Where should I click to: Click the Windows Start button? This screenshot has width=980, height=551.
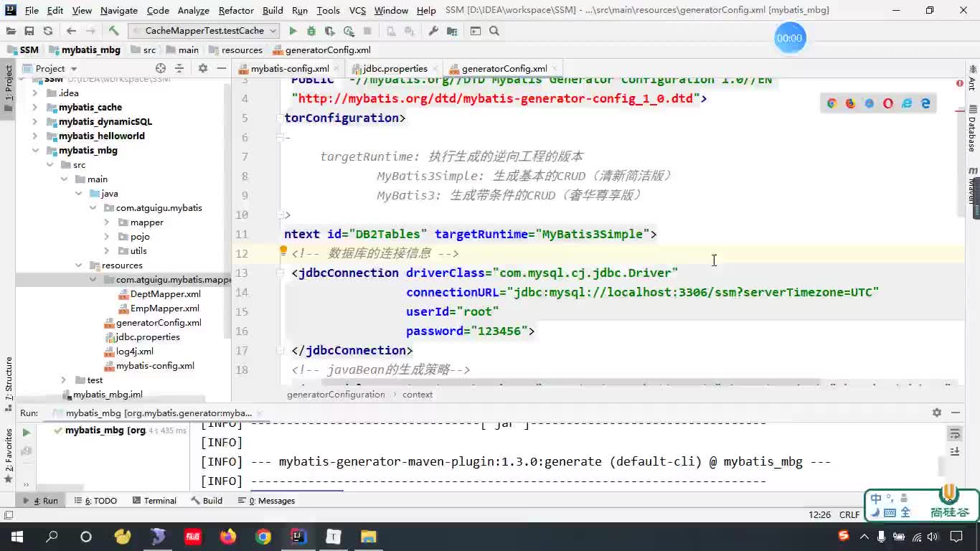coord(17,537)
